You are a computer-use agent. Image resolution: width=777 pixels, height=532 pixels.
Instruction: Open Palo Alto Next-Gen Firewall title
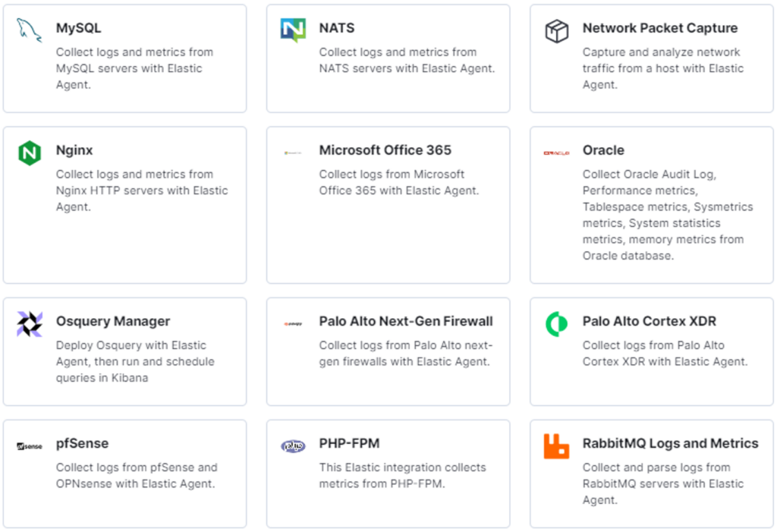pyautogui.click(x=406, y=321)
